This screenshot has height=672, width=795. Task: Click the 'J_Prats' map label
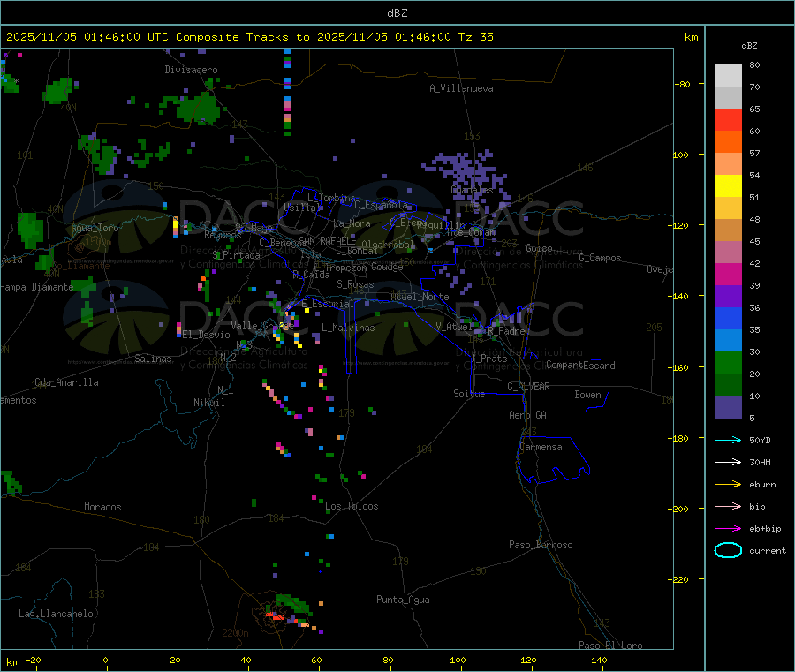489,359
